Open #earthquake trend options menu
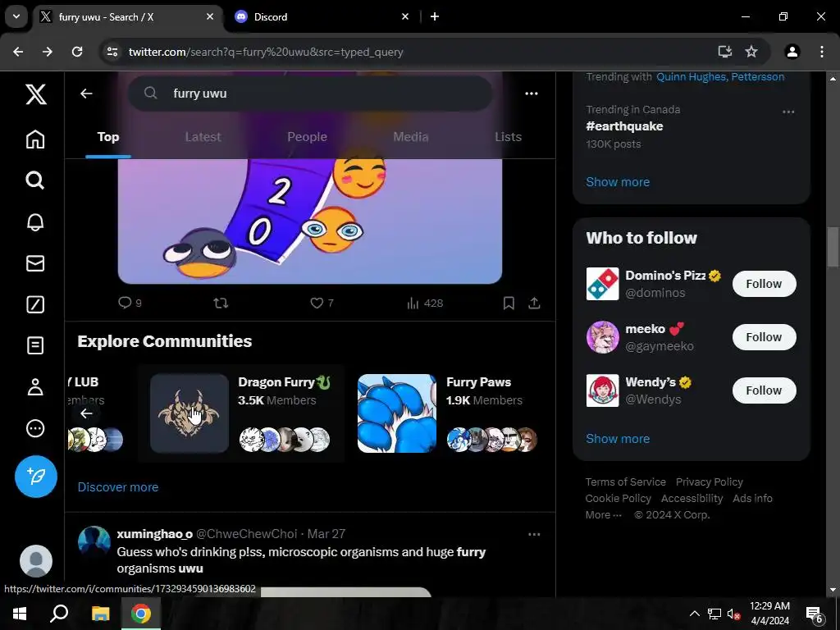Image resolution: width=840 pixels, height=630 pixels. 788,112
